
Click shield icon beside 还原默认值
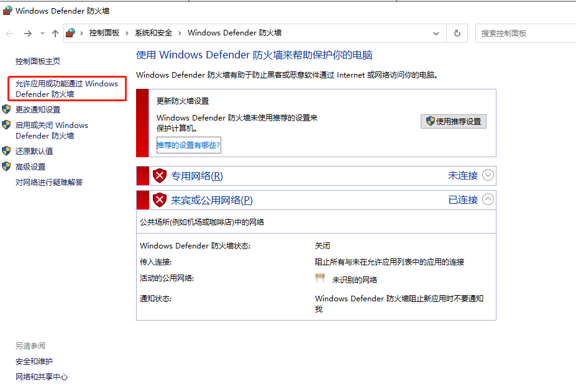[6, 150]
